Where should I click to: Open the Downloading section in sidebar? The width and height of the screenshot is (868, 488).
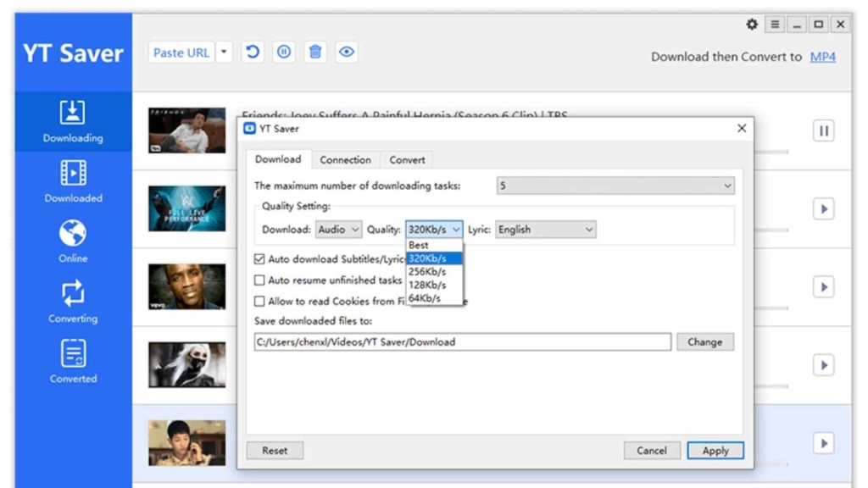point(72,121)
